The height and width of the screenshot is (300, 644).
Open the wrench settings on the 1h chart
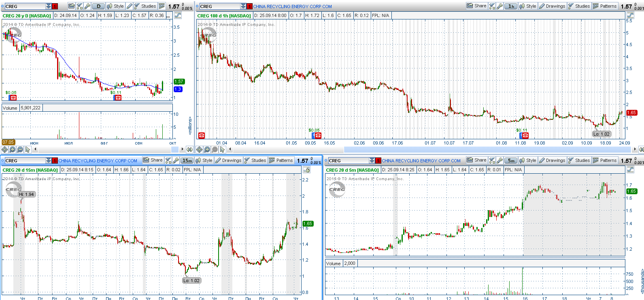click(x=500, y=6)
